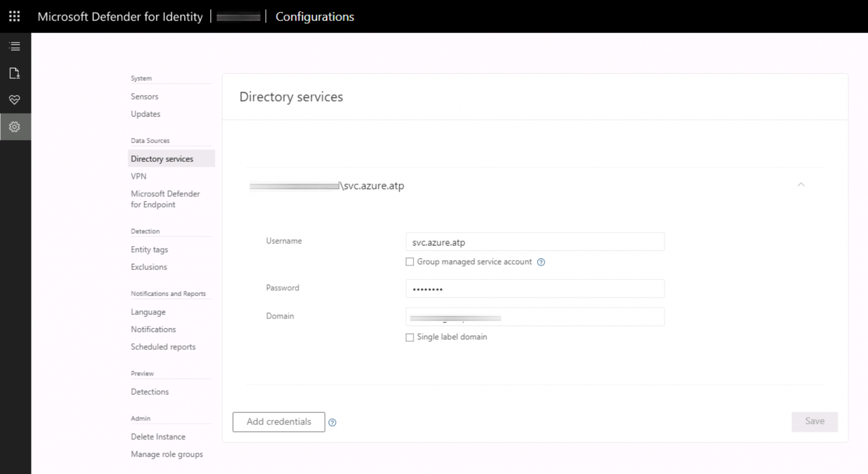Click the help icon beside Add credentials
The image size is (868, 474).
333,422
